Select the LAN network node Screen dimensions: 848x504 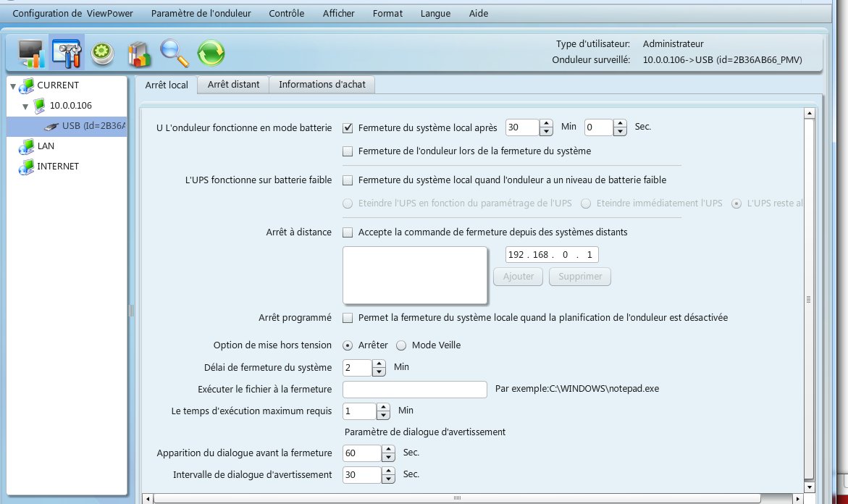tap(46, 146)
